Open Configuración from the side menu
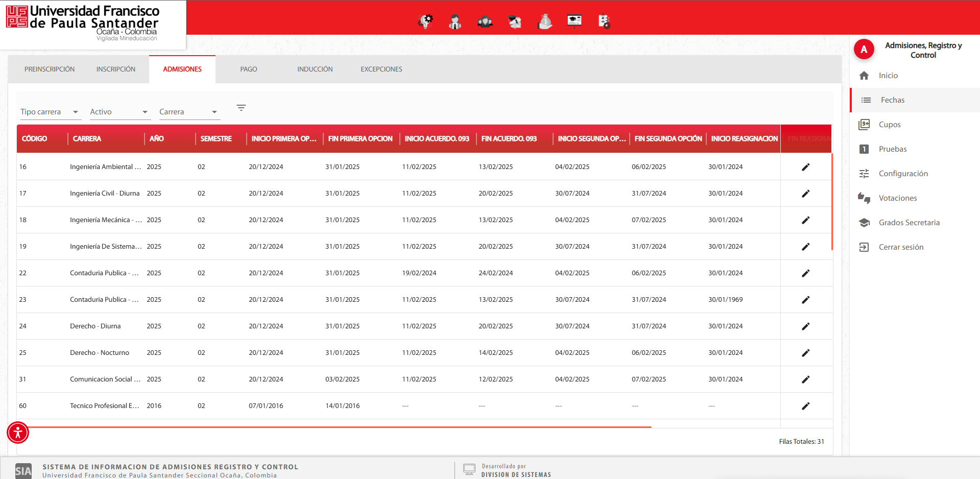This screenshot has width=980, height=479. coord(903,174)
